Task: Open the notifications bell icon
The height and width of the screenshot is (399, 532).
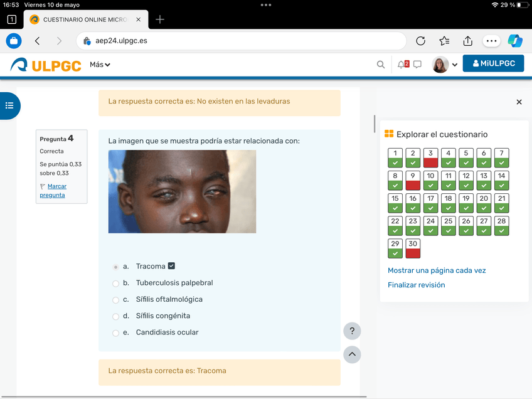Action: pyautogui.click(x=402, y=64)
